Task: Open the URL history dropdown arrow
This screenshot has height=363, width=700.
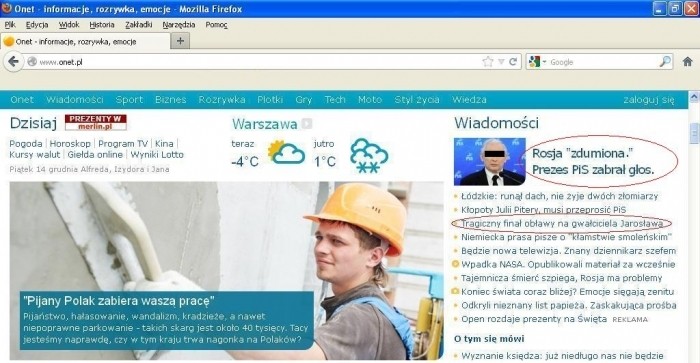Action: 501,62
